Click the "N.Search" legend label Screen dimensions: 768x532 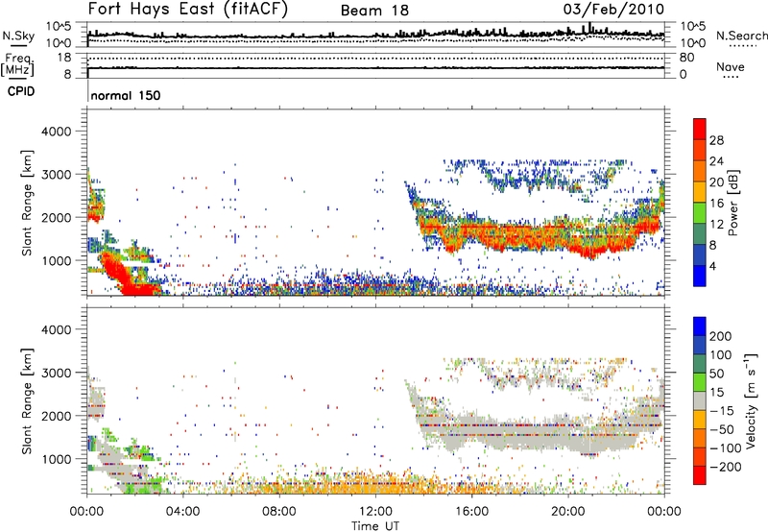(741, 36)
